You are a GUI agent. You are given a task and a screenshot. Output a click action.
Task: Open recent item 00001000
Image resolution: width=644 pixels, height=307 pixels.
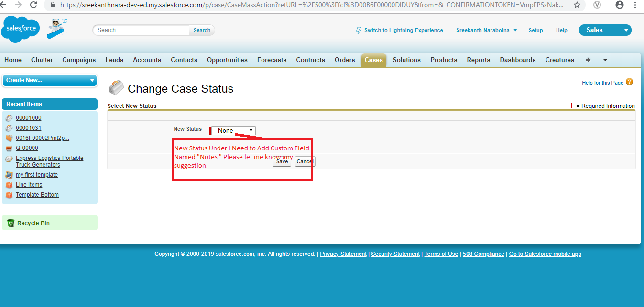coord(29,118)
